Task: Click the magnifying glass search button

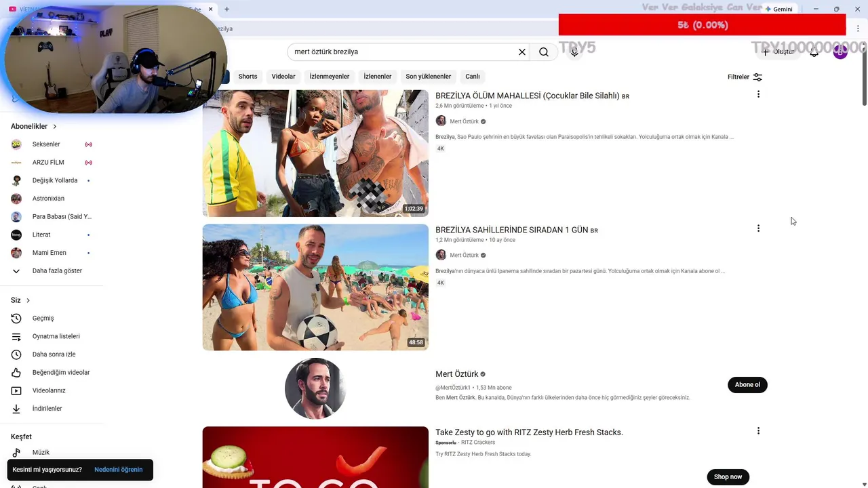Action: (544, 52)
